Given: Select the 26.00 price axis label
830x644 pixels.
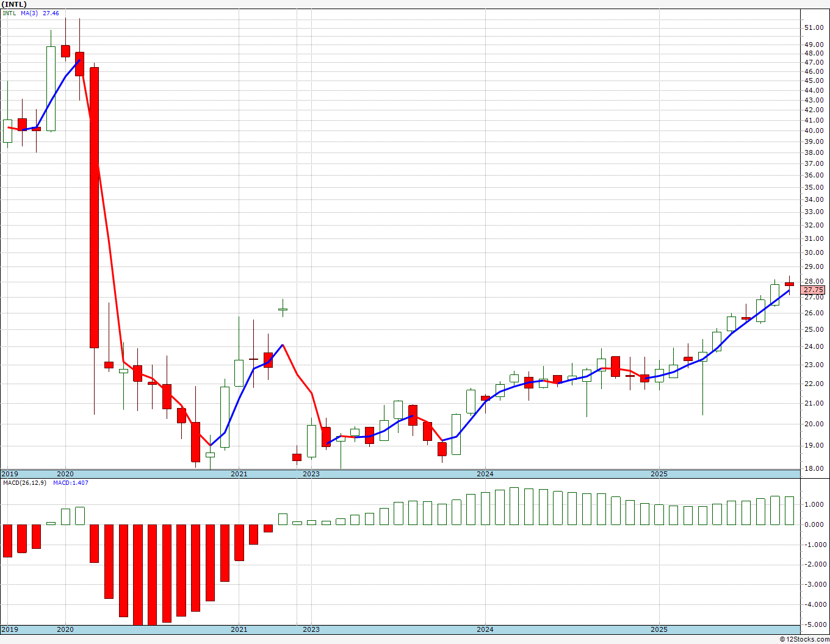Looking at the screenshot, I should tap(814, 313).
